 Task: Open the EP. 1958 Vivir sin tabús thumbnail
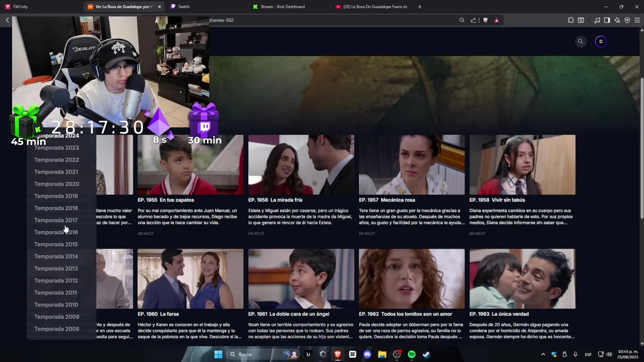tap(523, 164)
